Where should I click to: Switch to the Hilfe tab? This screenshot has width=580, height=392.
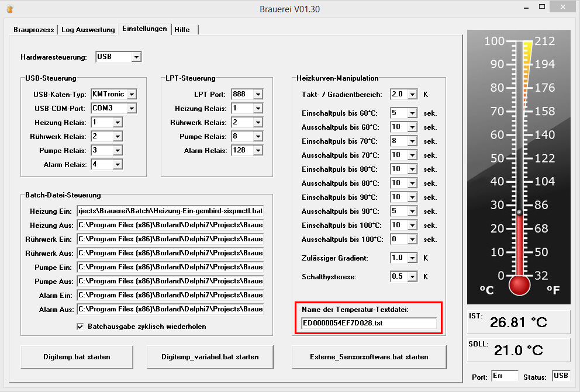182,30
